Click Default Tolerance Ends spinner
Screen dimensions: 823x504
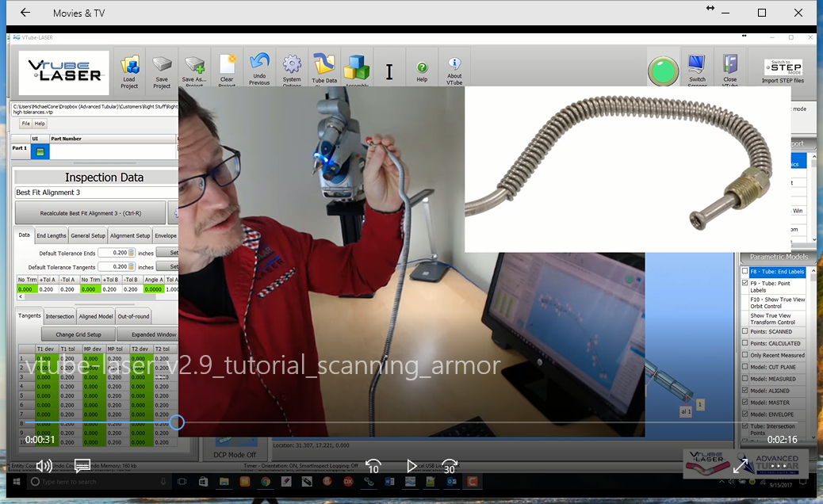[131, 253]
